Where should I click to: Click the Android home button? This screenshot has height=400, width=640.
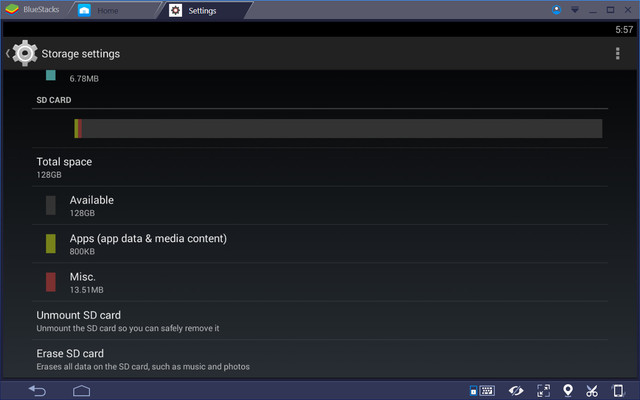click(x=81, y=391)
